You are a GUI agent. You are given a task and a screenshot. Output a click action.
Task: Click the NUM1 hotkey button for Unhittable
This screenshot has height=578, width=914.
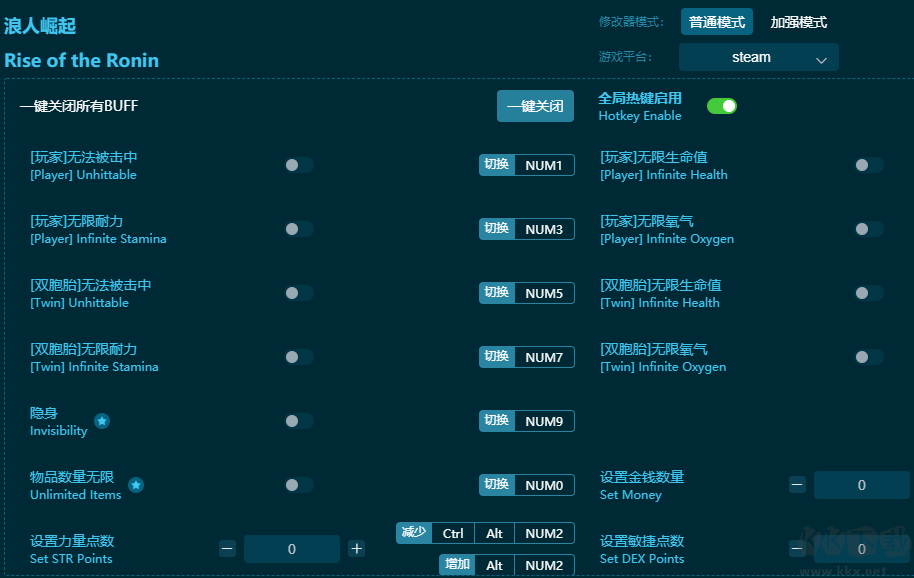[x=527, y=165]
